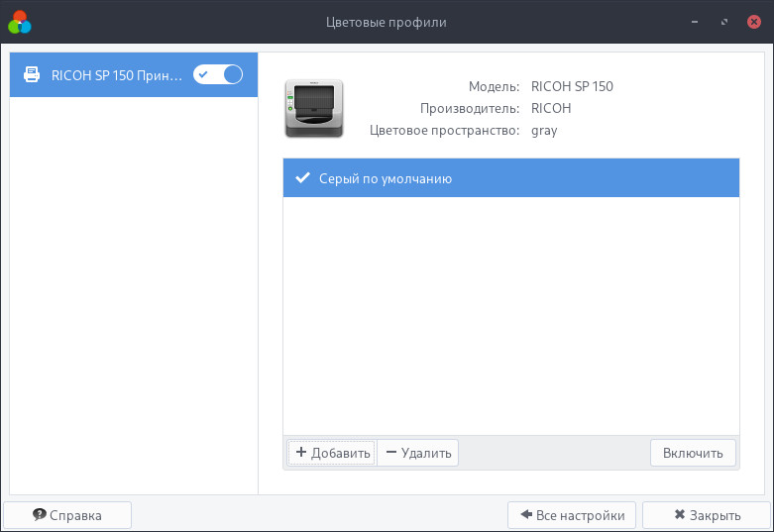The width and height of the screenshot is (774, 532).
Task: Click the Удалить button to remove profile
Action: [418, 453]
